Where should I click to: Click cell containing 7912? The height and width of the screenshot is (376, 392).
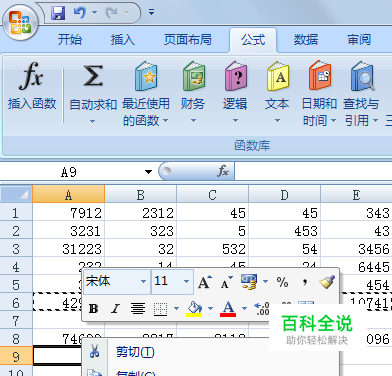coord(69,213)
